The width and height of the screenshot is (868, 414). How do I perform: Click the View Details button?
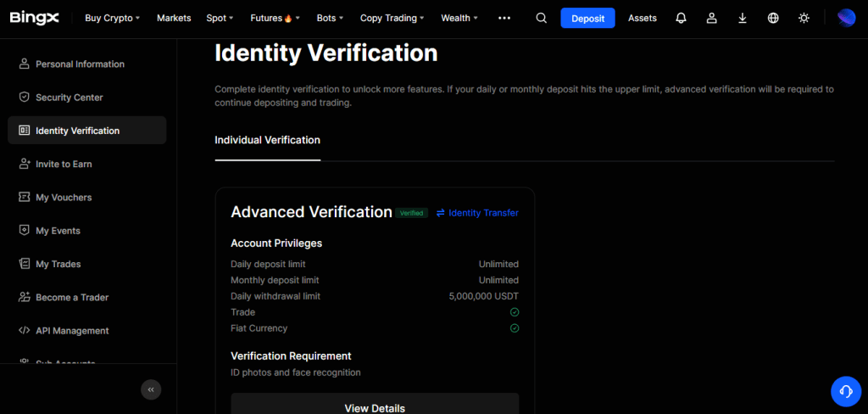[375, 406]
